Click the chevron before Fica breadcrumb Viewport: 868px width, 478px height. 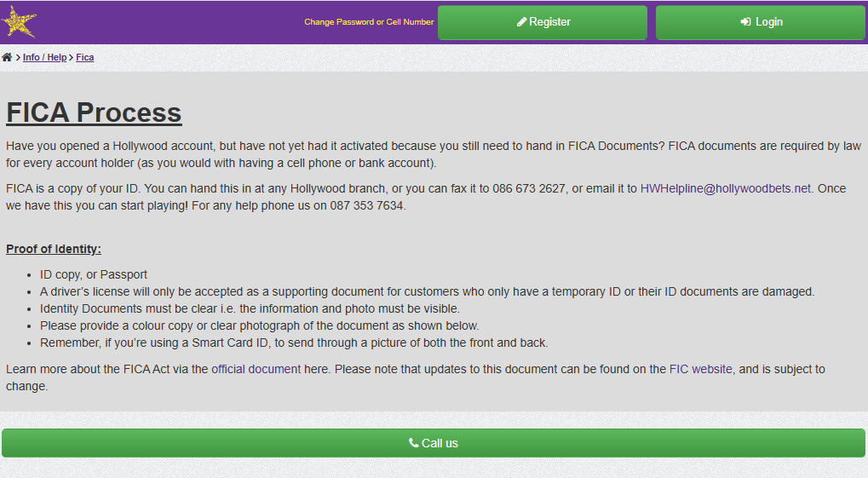tap(71, 58)
